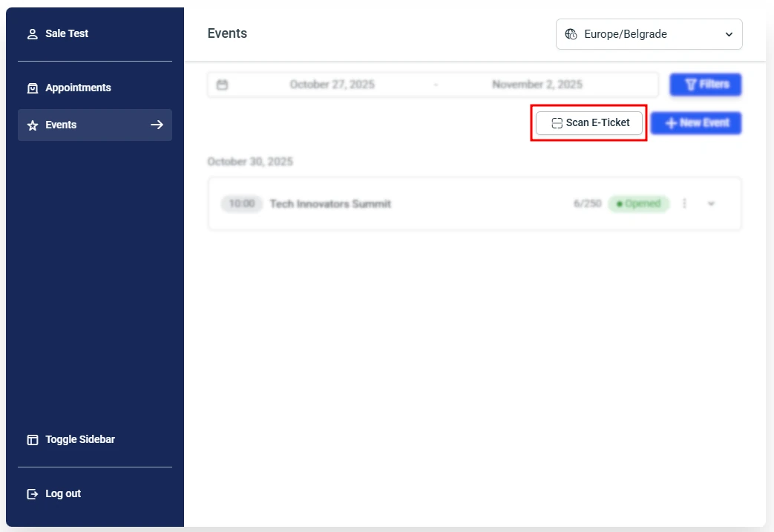Viewport: 774px width, 532px height.
Task: Click the Appointments calendar icon in the sidebar
Action: pos(32,88)
